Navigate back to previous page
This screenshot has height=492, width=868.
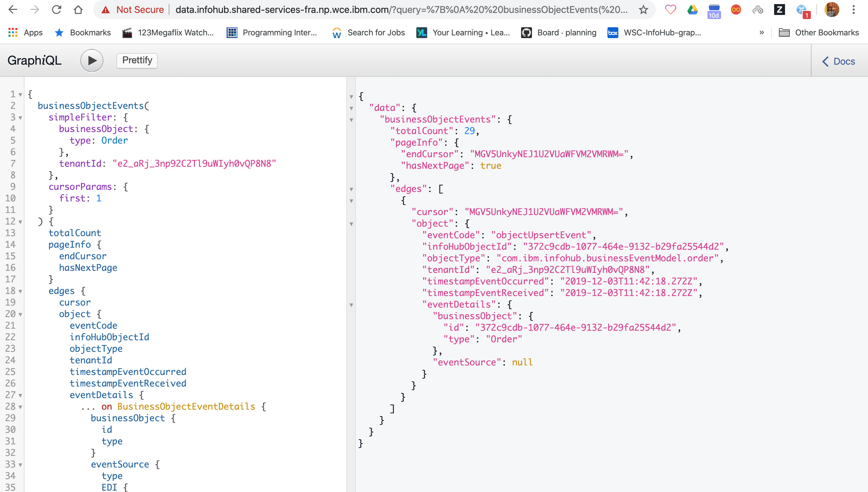pyautogui.click(x=13, y=10)
